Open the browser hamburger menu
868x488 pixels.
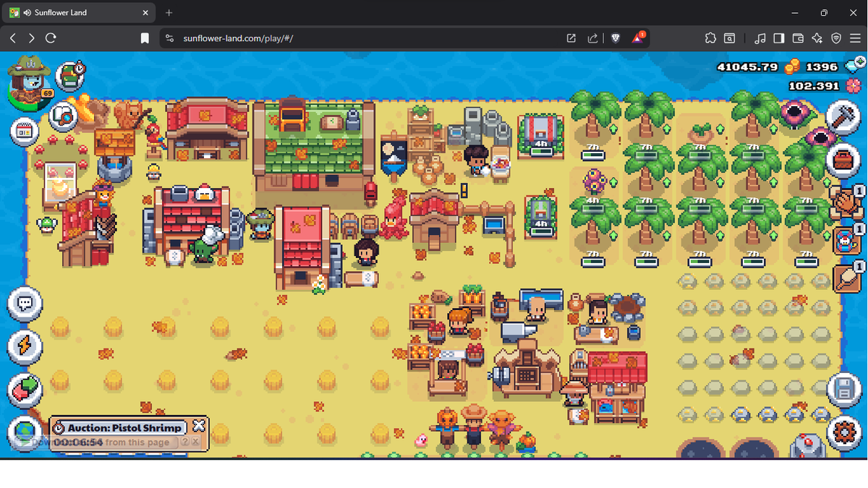(x=855, y=38)
